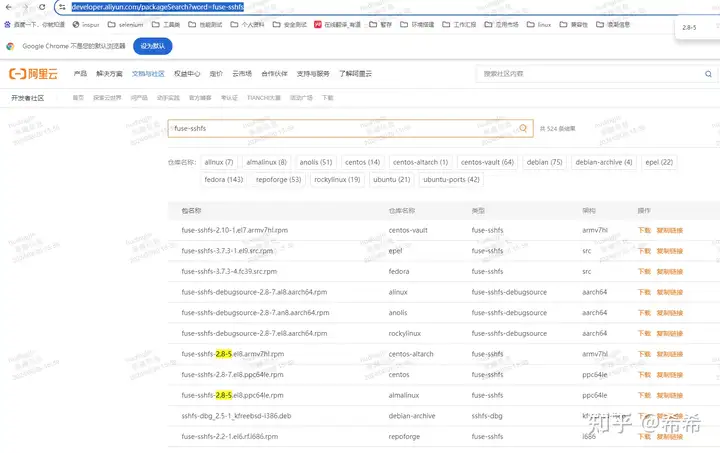
Task: Open the inspur bookmark
Action: coord(86,25)
